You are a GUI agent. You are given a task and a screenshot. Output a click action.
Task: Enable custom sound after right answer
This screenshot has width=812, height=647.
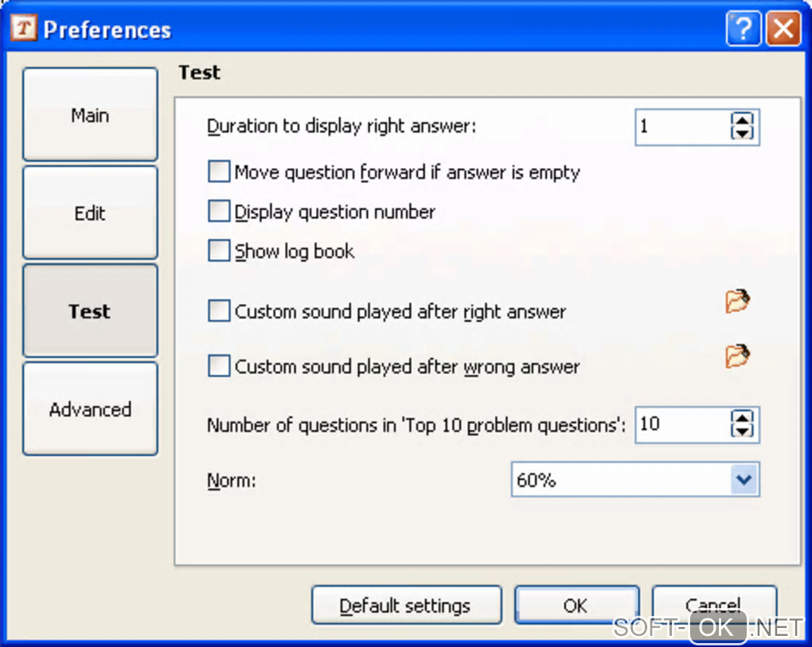(219, 311)
